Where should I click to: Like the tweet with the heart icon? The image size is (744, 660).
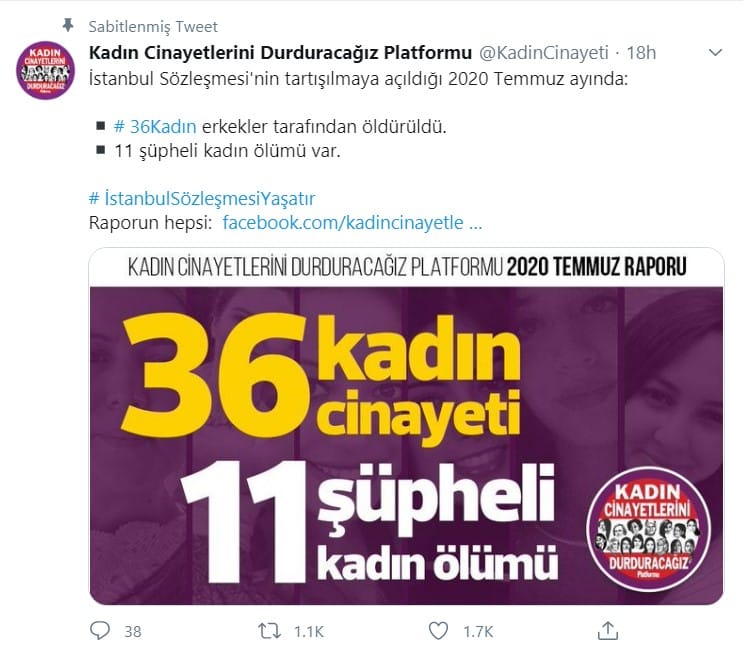click(x=438, y=631)
